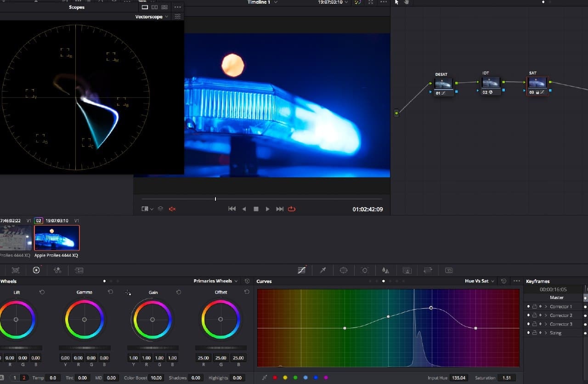
Task: Open the Vectorscope type dropdown
Action: click(x=152, y=17)
